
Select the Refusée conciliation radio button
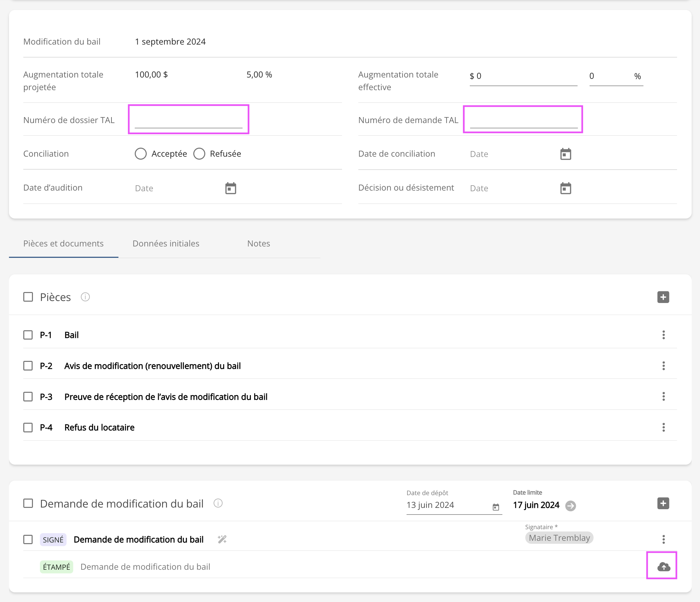(x=199, y=154)
